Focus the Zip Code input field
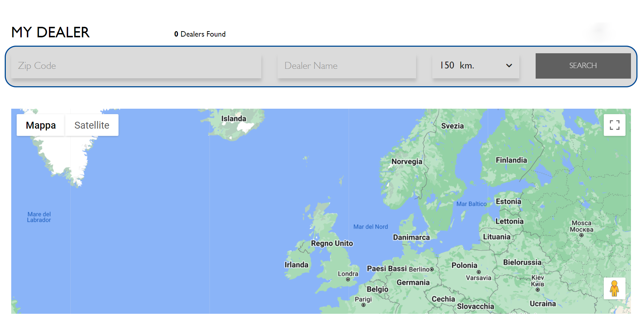Image resolution: width=644 pixels, height=329 pixels. pos(136,66)
